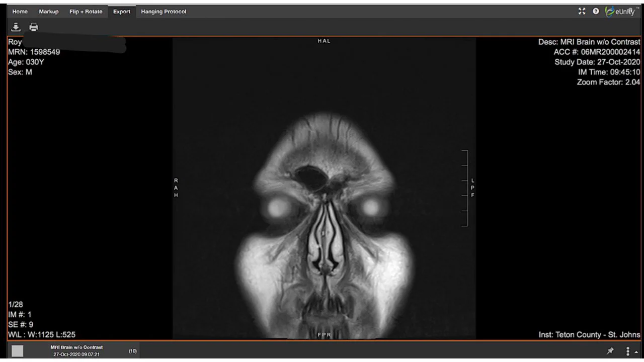Click the measurement scale ruler on the image

(x=465, y=188)
